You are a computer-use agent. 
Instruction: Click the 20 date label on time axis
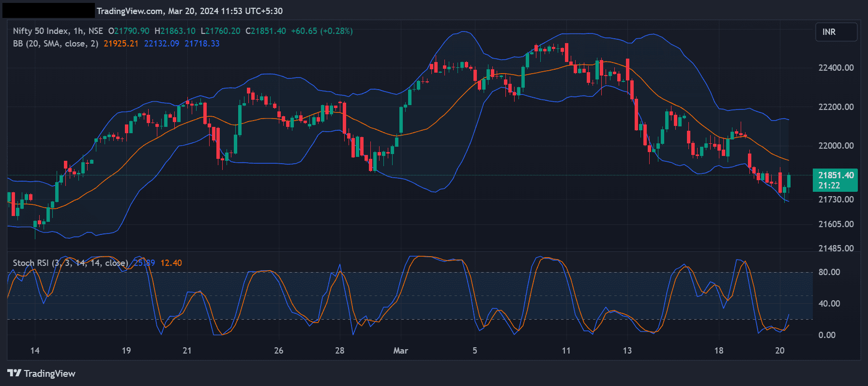click(x=780, y=351)
